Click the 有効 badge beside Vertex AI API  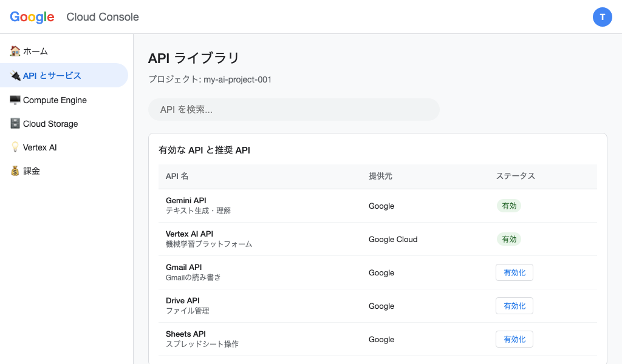[509, 239]
